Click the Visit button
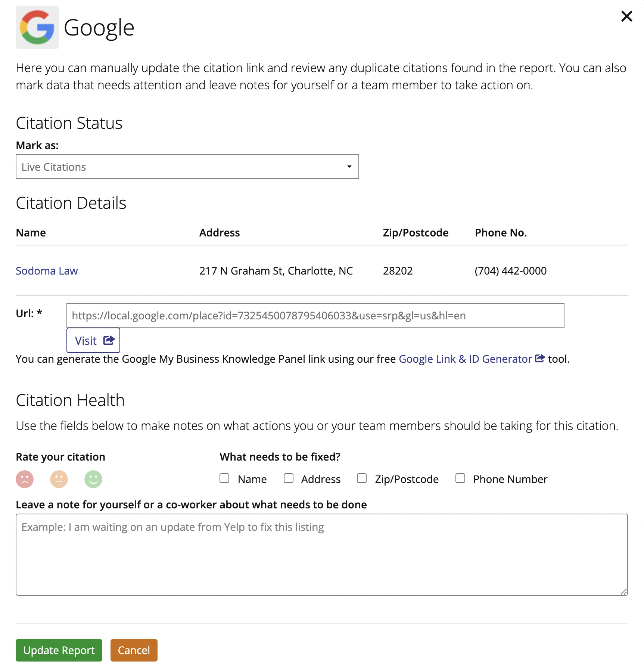The height and width of the screenshot is (669, 644). click(x=93, y=340)
